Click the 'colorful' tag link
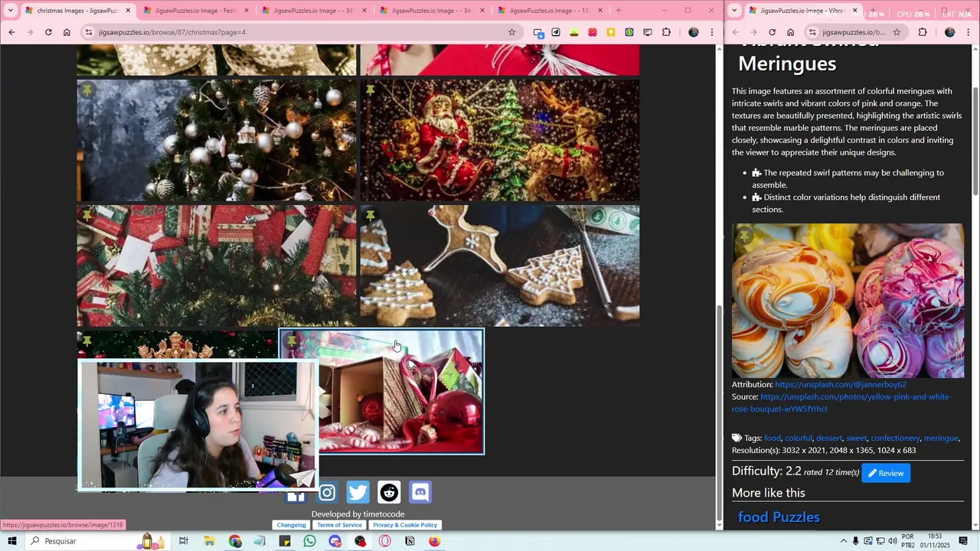Screen dimensions: 980x551 point(799,438)
